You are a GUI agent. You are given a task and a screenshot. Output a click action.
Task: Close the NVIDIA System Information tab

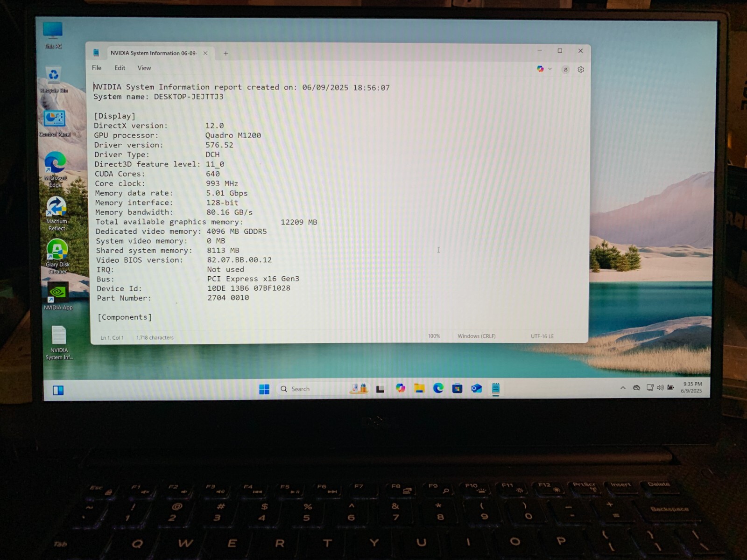pyautogui.click(x=205, y=53)
